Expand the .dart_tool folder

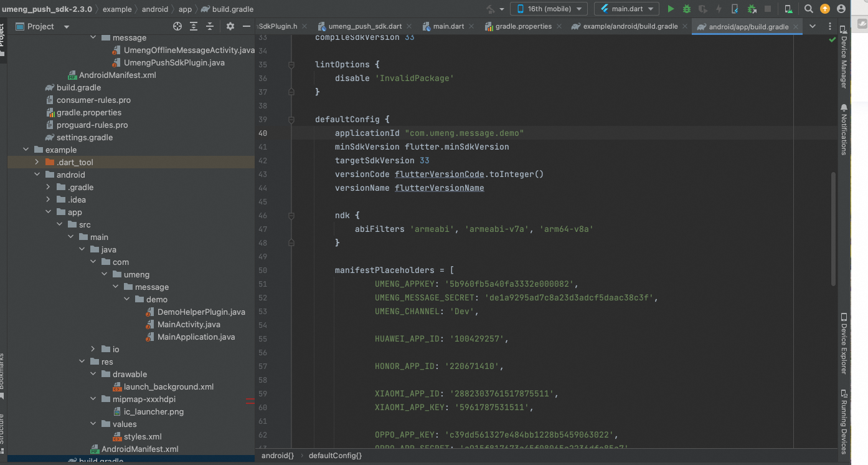tap(37, 162)
